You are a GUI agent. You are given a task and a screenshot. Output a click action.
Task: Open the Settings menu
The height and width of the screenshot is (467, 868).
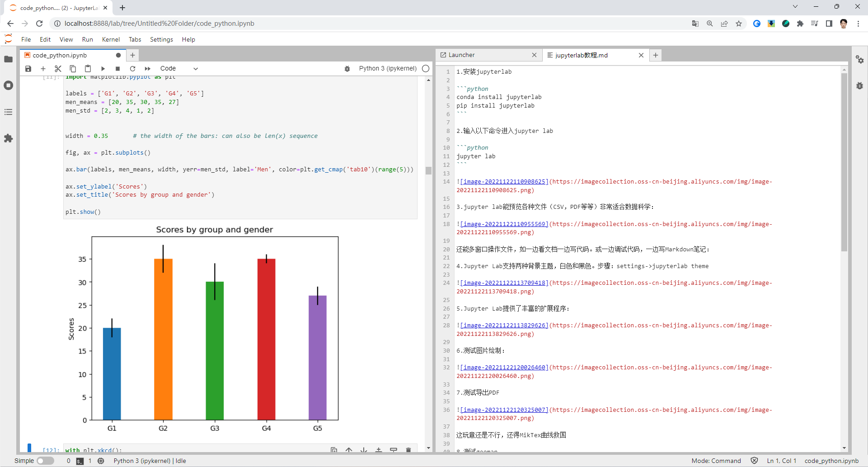(161, 39)
